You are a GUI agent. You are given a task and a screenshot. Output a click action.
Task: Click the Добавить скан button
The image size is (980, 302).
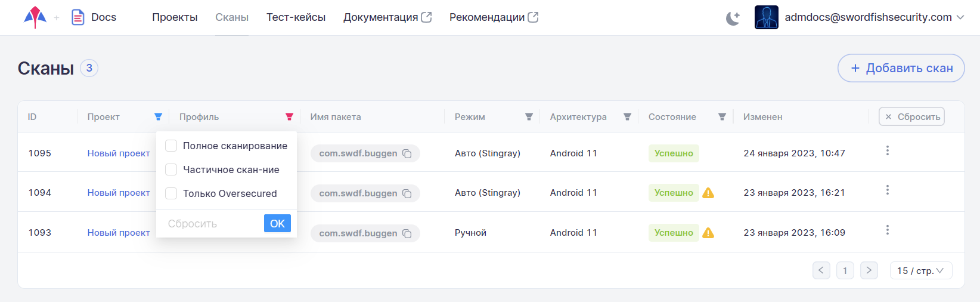pos(901,68)
